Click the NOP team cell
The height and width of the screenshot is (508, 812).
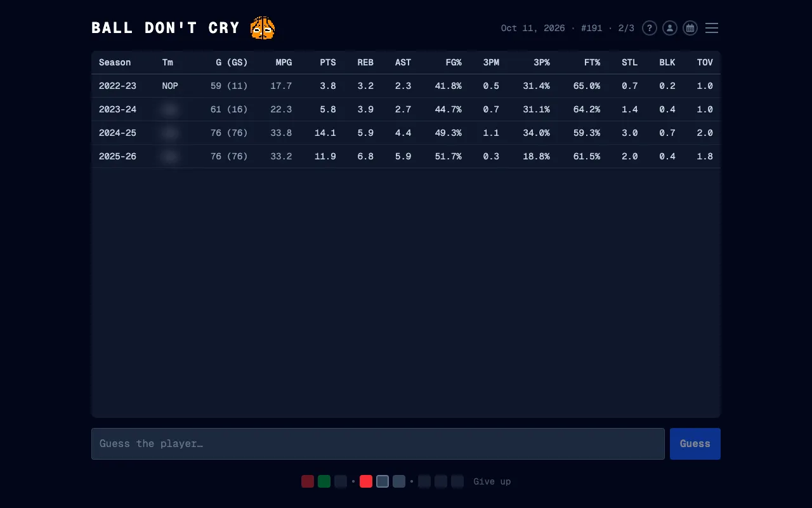click(170, 86)
